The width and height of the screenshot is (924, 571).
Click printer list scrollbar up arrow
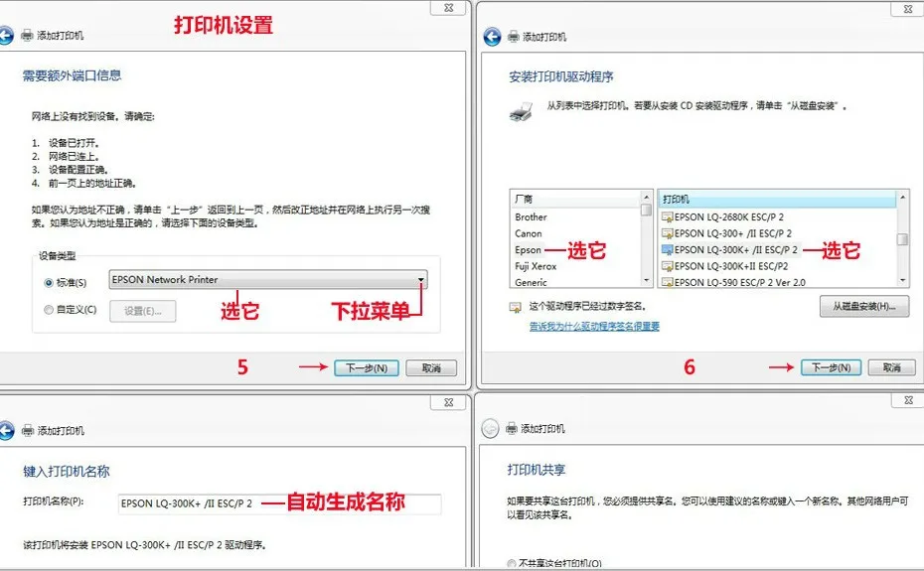pyautogui.click(x=902, y=197)
